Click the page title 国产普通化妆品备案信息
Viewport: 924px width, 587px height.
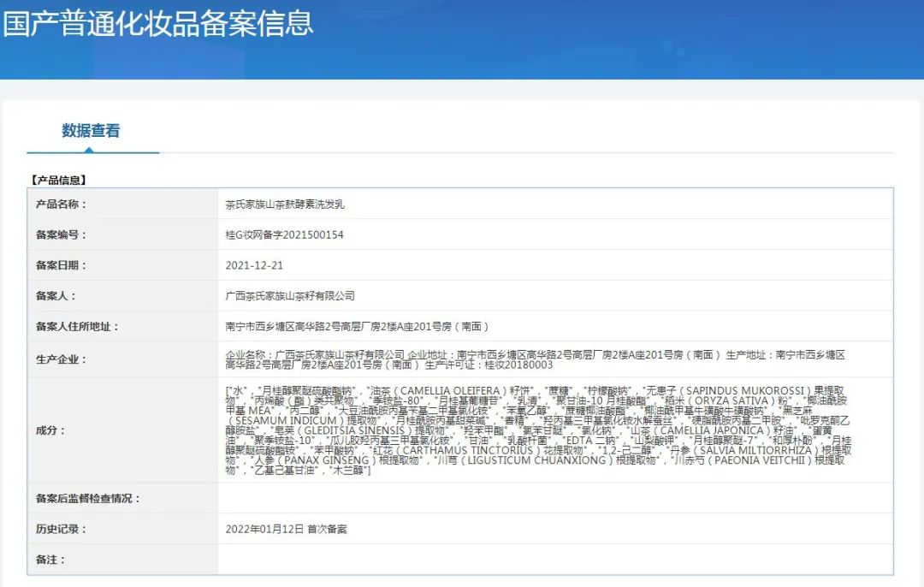pos(158,24)
